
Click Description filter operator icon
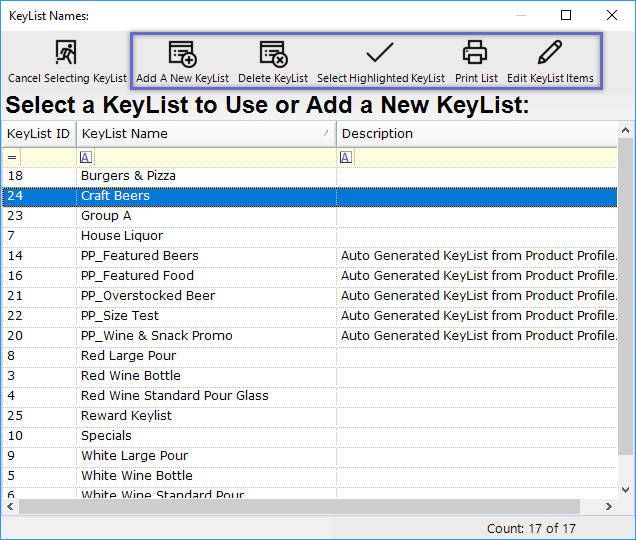346,157
